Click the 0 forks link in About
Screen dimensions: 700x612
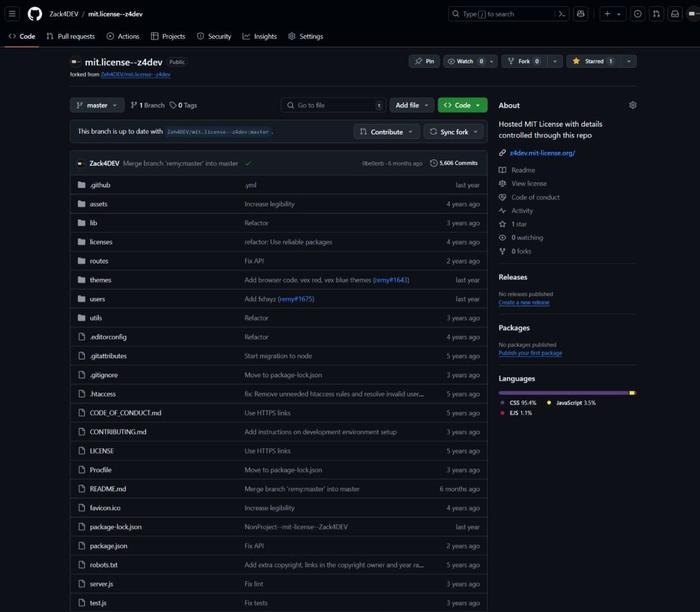[x=515, y=251]
